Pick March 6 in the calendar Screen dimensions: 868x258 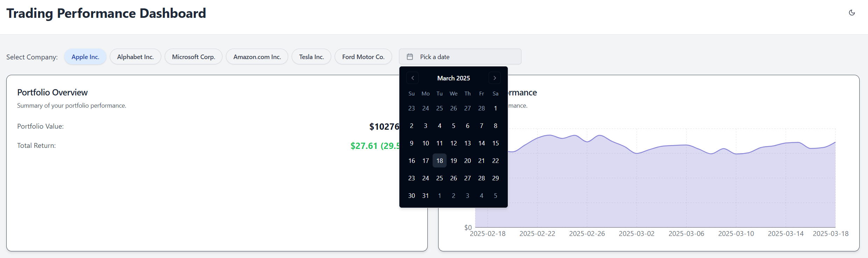coord(468,126)
